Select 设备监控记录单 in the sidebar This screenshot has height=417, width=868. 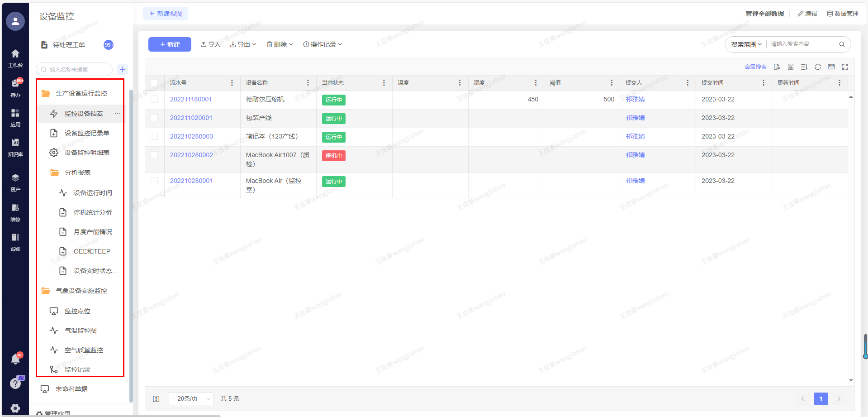click(87, 133)
